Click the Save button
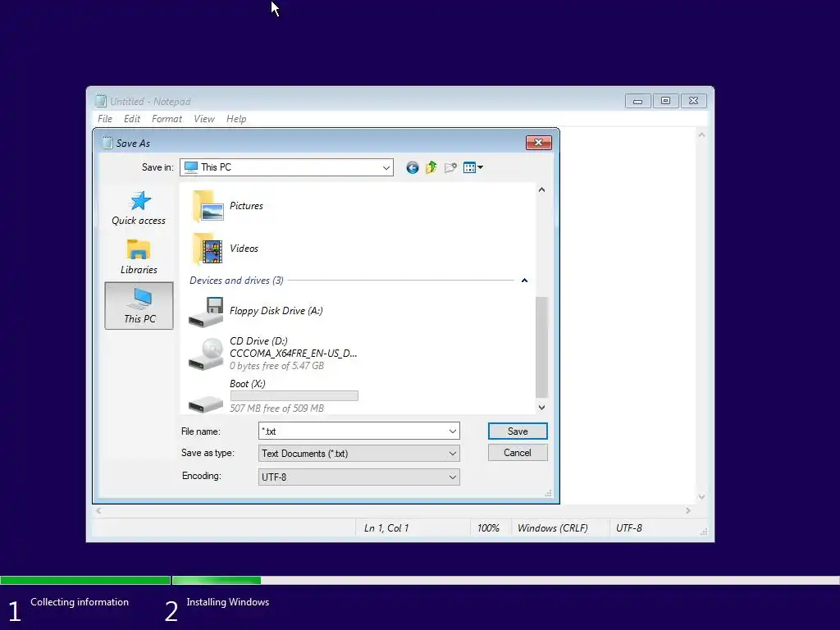The image size is (840, 630). point(518,431)
